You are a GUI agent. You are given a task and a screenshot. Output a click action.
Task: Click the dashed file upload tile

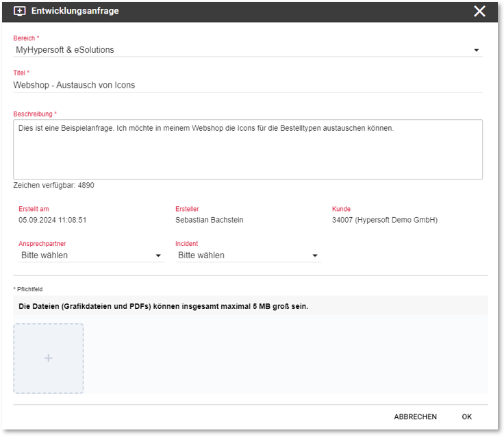click(x=48, y=358)
